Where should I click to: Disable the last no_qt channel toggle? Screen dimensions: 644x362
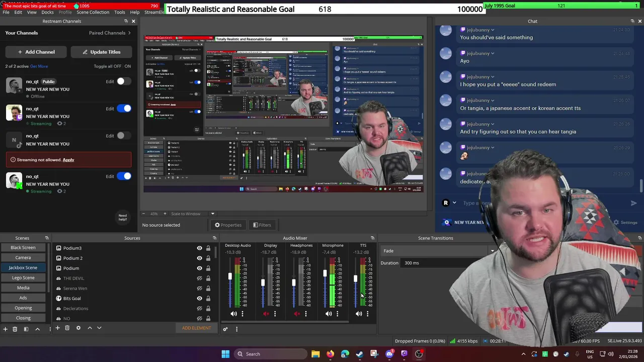click(124, 176)
